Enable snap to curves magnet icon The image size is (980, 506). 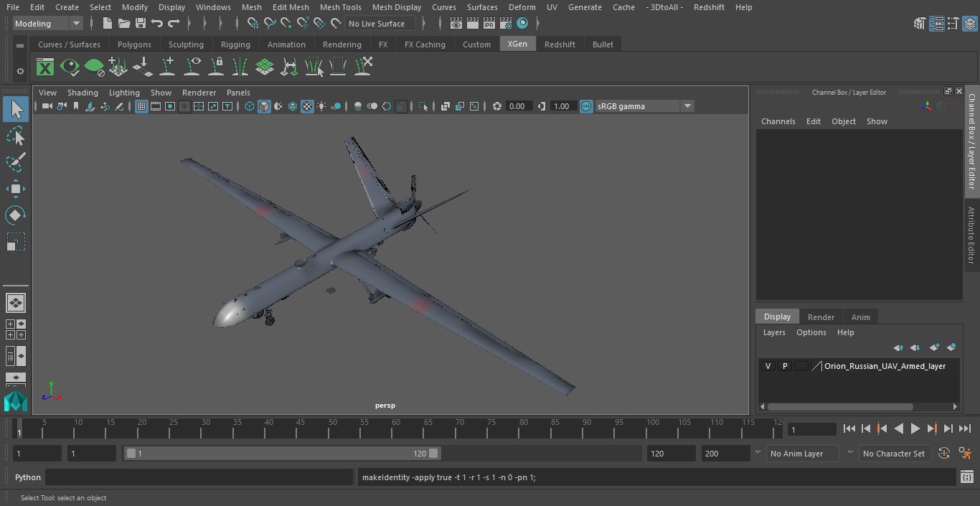[x=269, y=24]
